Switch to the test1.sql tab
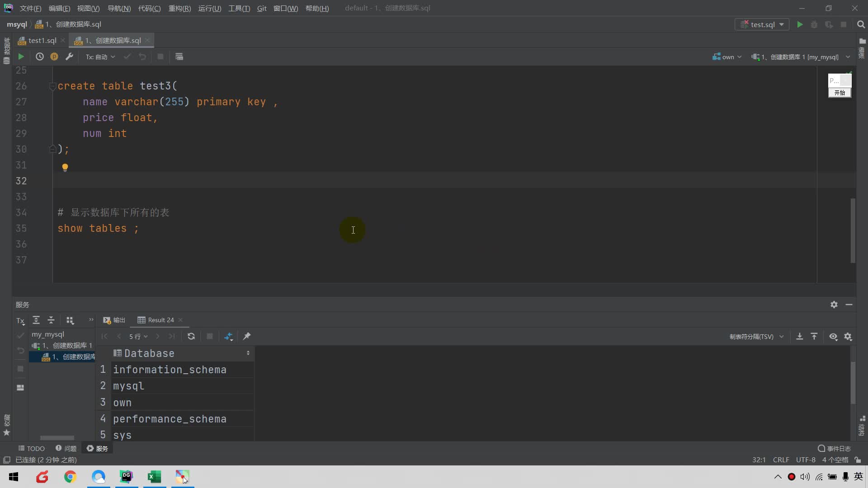868x488 pixels. click(x=42, y=40)
